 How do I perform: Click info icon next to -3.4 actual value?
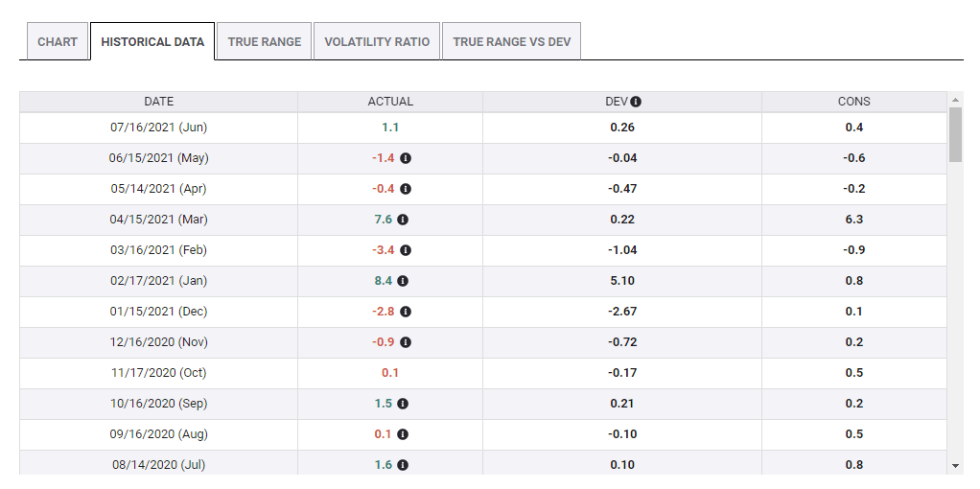tap(406, 250)
